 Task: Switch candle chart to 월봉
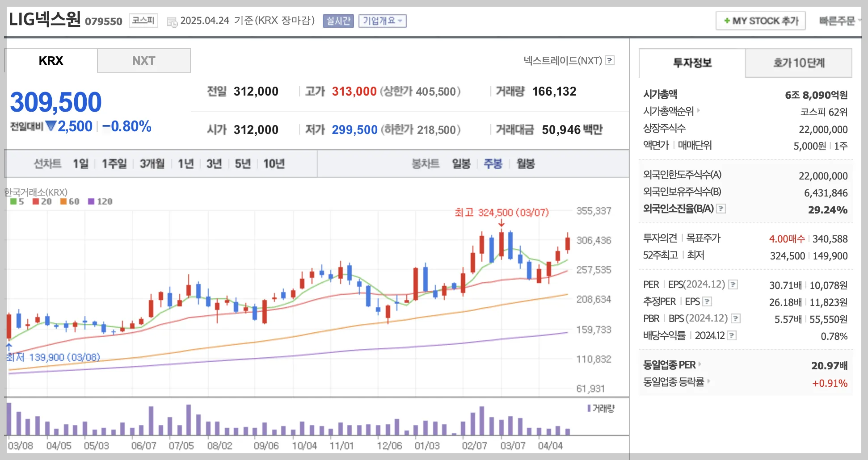(526, 164)
